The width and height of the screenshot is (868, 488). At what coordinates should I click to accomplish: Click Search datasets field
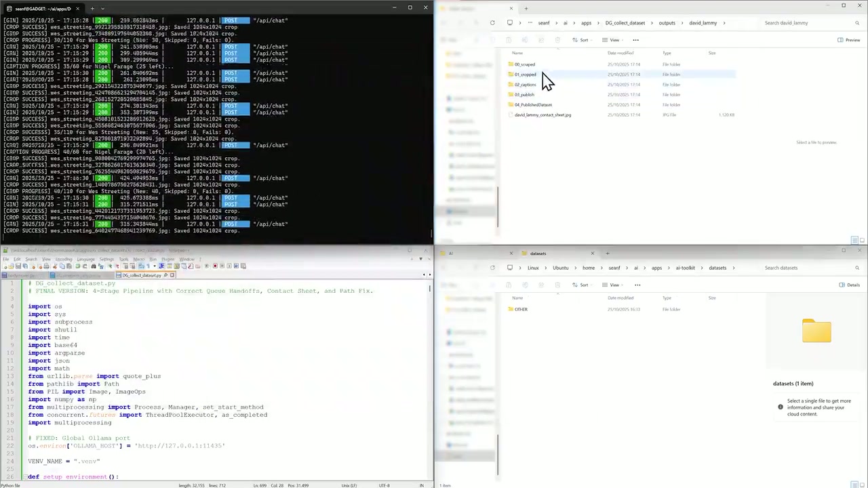(810, 268)
